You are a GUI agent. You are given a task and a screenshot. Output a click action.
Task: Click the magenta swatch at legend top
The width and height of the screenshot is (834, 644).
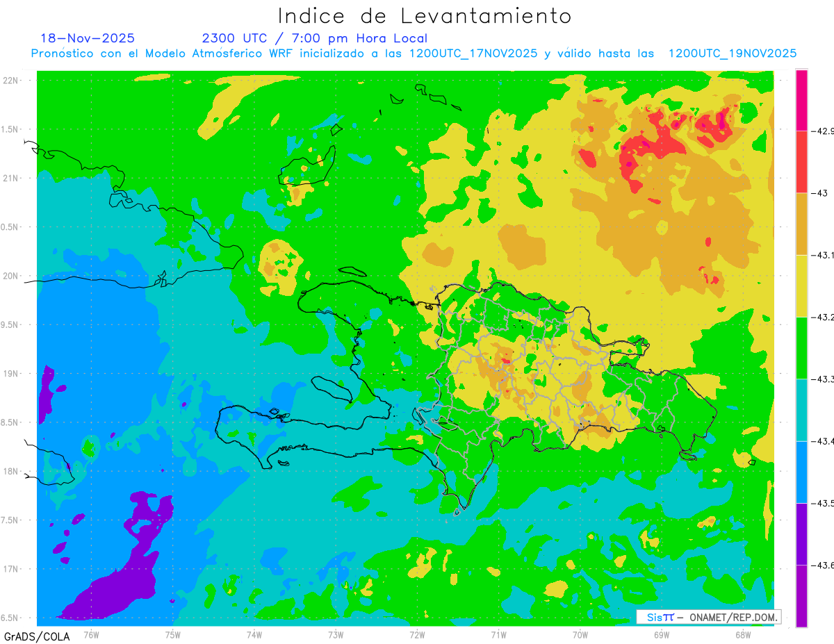click(x=801, y=100)
